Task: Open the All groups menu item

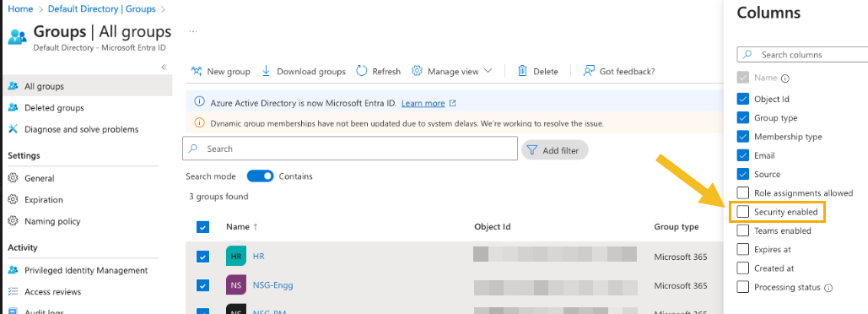Action: (x=88, y=86)
